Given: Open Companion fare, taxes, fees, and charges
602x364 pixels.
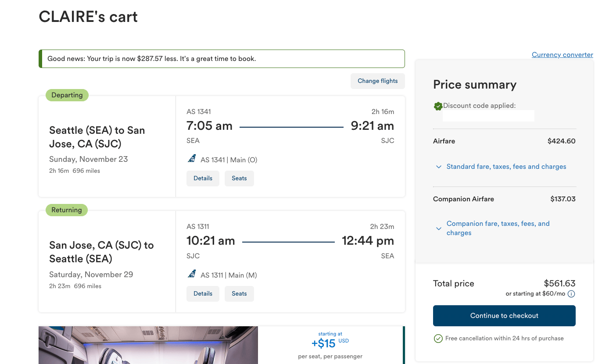Looking at the screenshot, I should pos(498,228).
